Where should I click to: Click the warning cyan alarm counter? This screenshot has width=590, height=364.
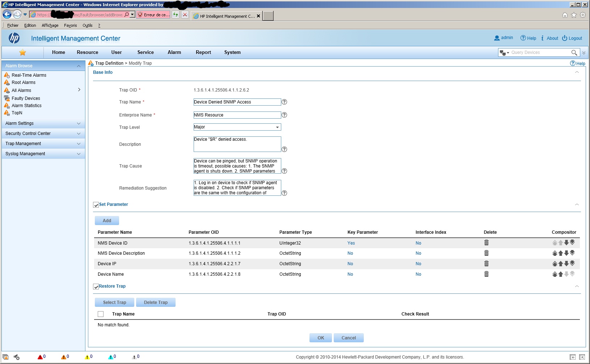112,357
